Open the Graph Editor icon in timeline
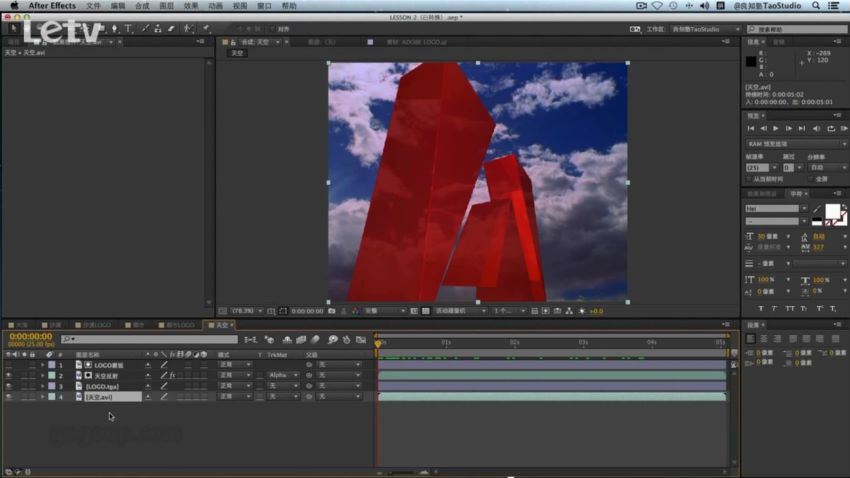This screenshot has width=850, height=478. 361,340
